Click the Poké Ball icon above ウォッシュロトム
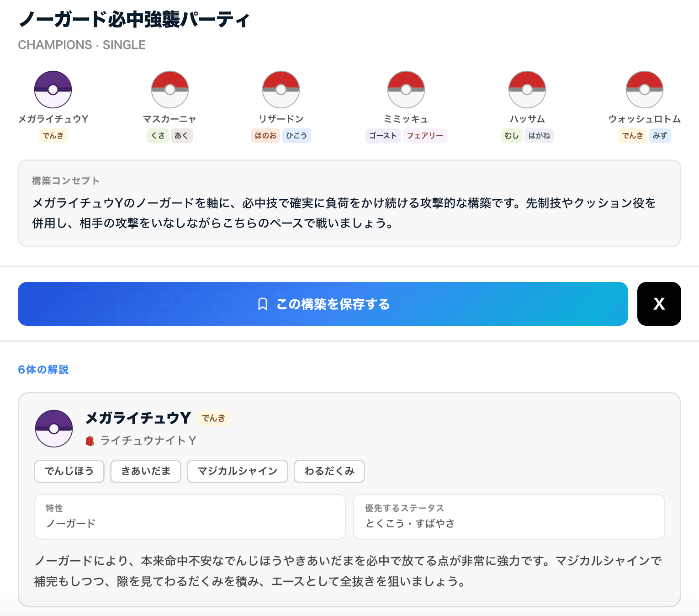The width and height of the screenshot is (699, 616). tap(645, 90)
